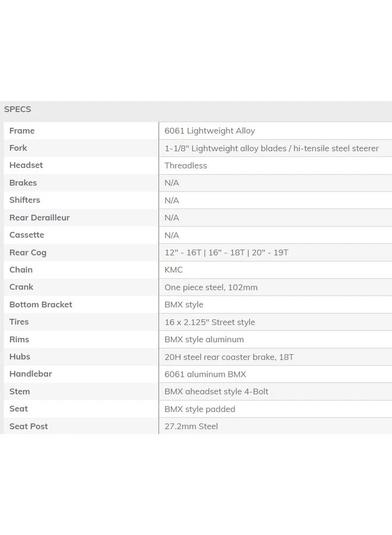This screenshot has width=392, height=535.
Task: Select the Frame row label
Action: coord(22,131)
